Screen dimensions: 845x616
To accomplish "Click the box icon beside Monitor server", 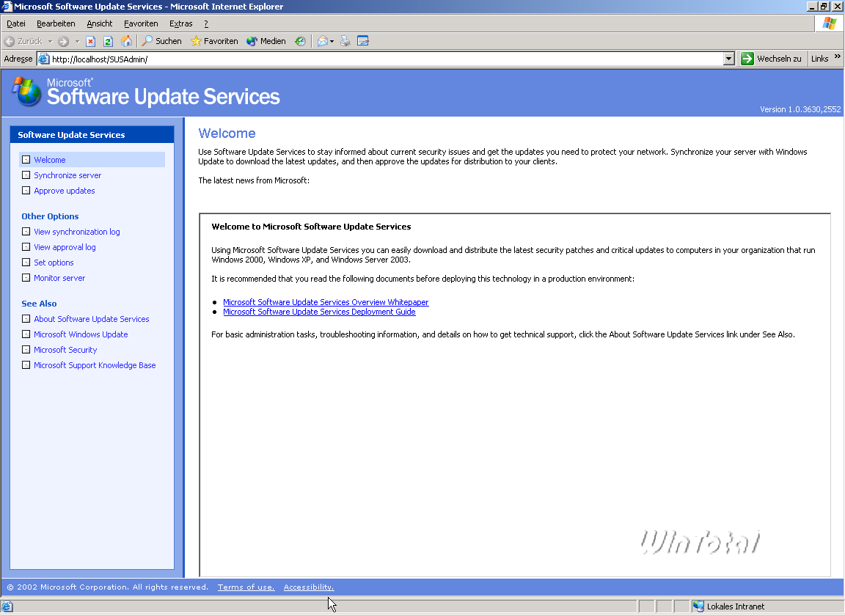I will click(26, 277).
